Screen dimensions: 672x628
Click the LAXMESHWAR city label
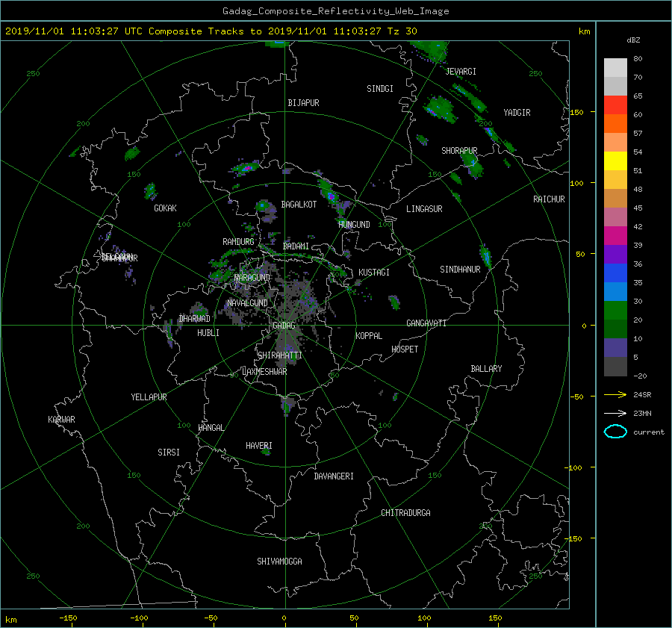[264, 372]
